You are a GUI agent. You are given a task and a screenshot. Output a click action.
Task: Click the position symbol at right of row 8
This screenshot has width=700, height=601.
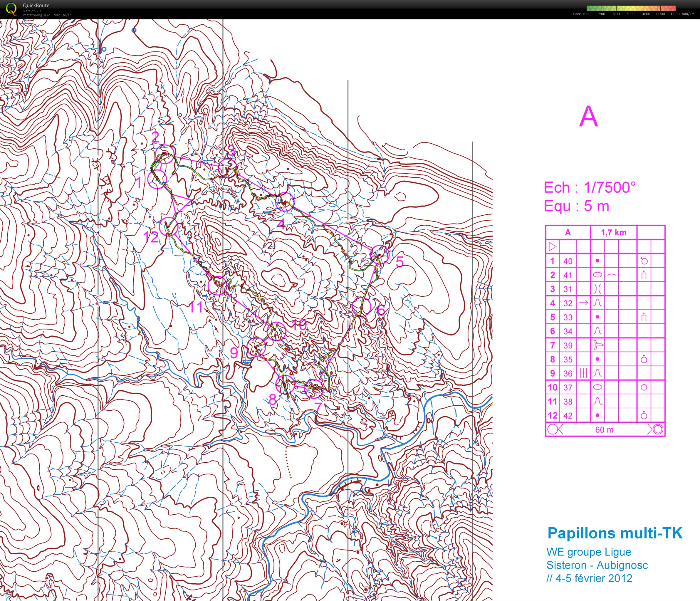(644, 359)
